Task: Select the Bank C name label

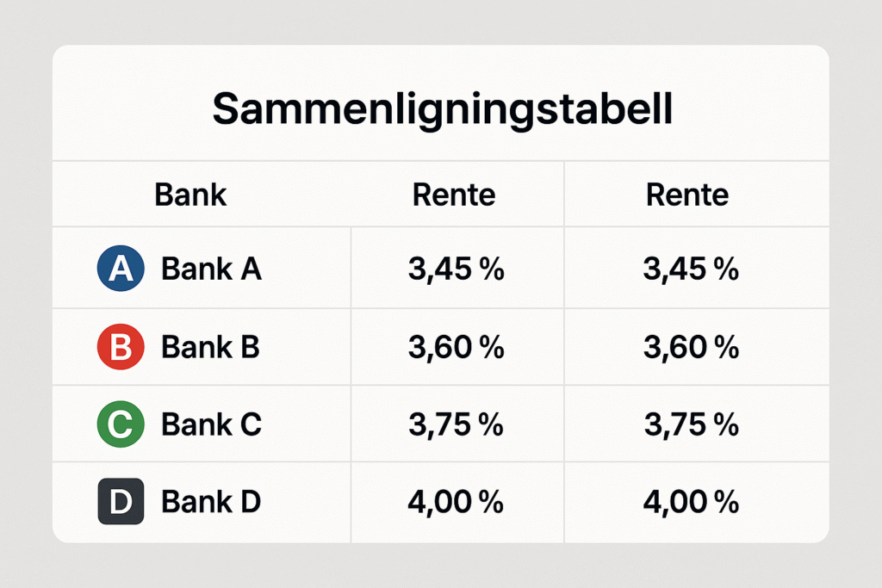Action: [x=211, y=424]
